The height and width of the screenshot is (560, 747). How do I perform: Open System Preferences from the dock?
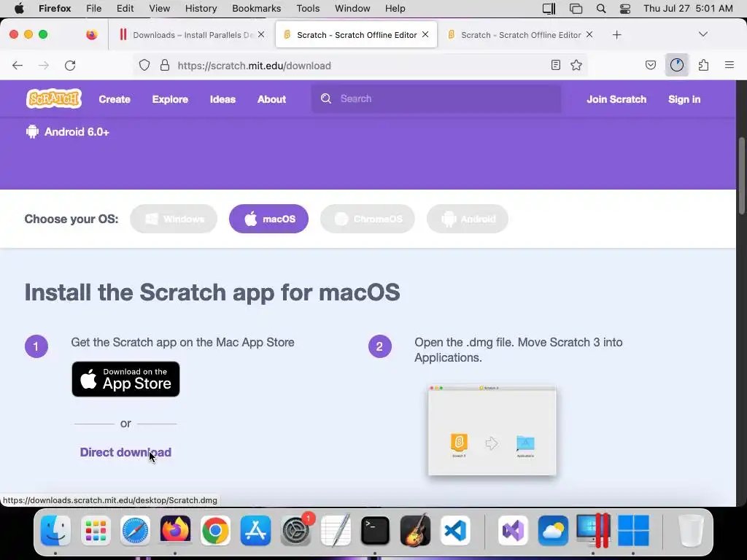pyautogui.click(x=296, y=530)
